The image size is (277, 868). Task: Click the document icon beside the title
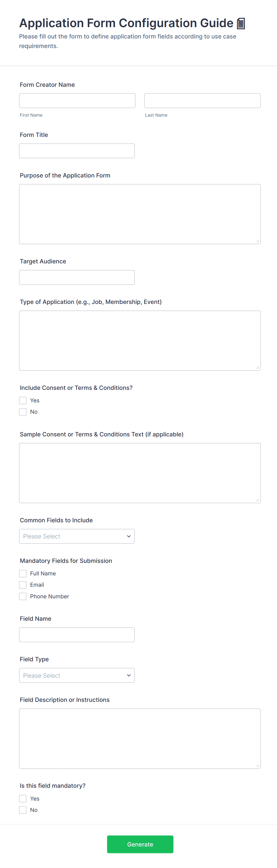coord(241,24)
